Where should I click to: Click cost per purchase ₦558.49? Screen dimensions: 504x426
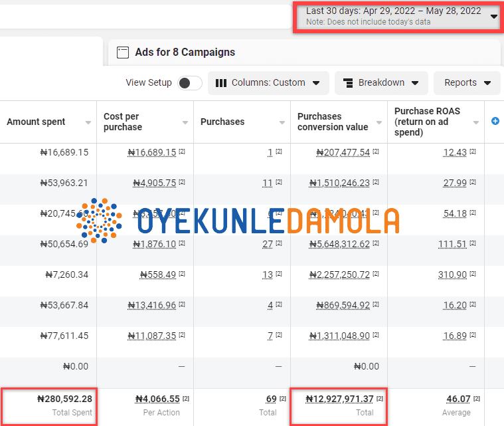158,274
